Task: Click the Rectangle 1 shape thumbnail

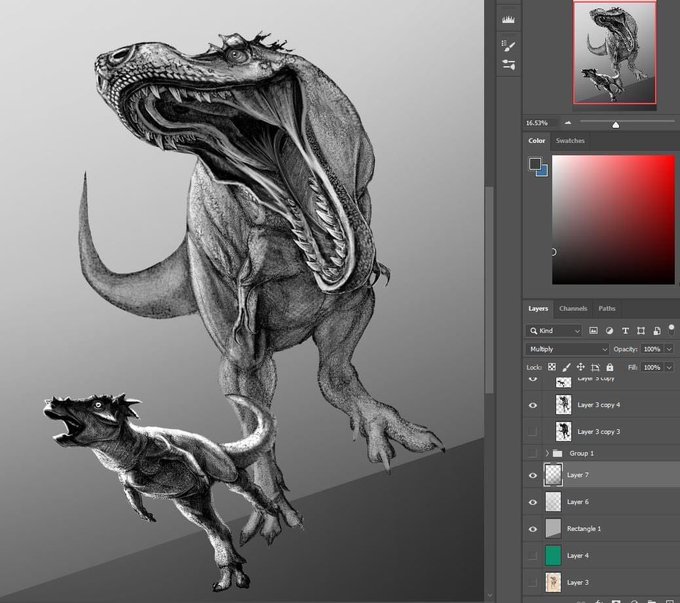Action: coord(553,529)
